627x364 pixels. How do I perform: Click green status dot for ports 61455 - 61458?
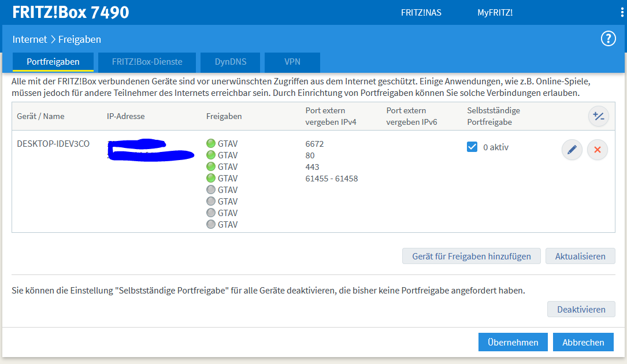pyautogui.click(x=211, y=178)
